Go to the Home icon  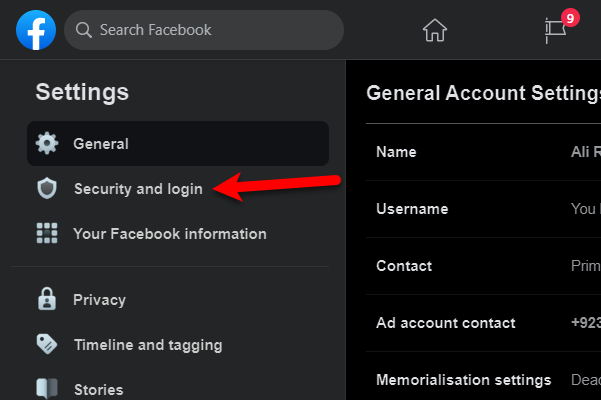(435, 30)
